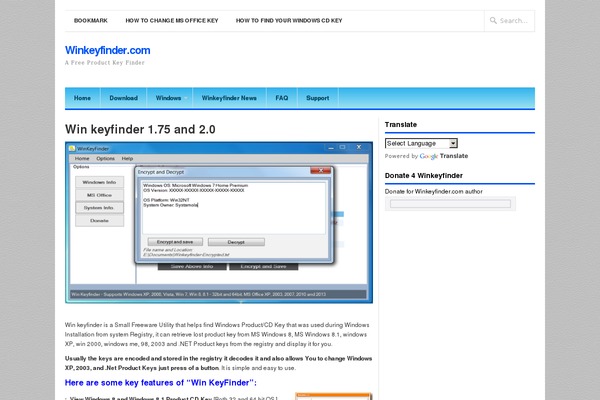Click the donate box under Donate 4 Winkeyfinder
This screenshot has width=600, height=400.
(x=450, y=204)
